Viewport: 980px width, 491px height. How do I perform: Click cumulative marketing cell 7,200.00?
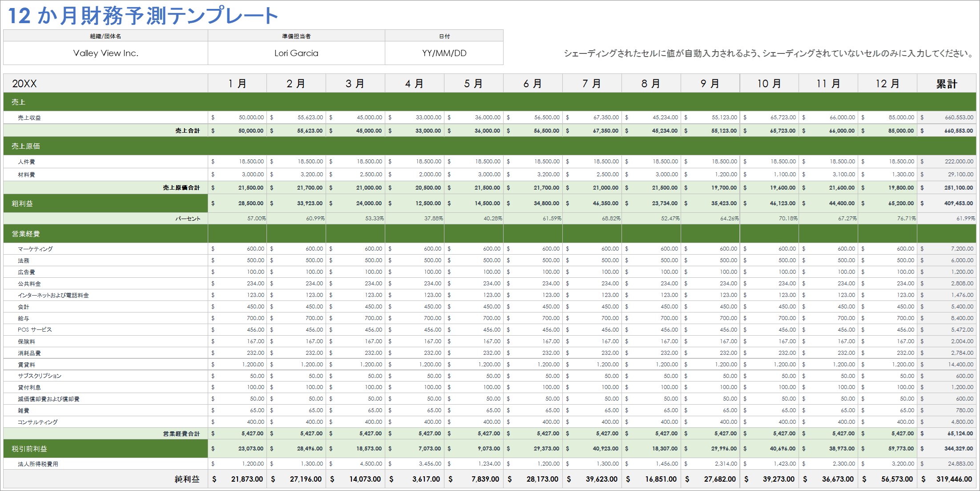(947, 249)
